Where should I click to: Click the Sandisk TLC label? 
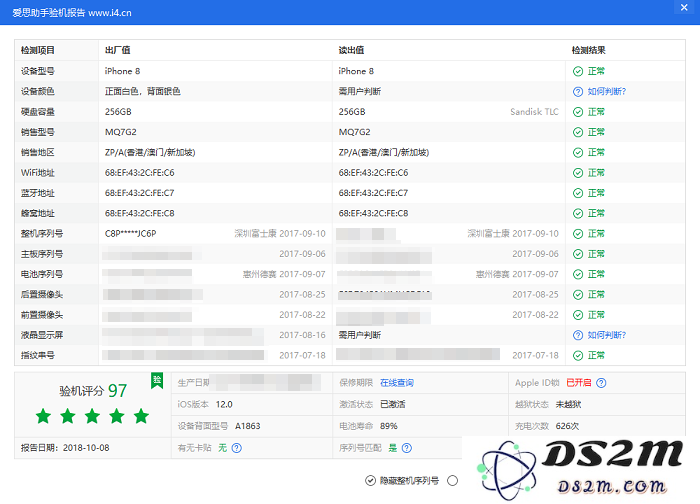[x=534, y=112]
